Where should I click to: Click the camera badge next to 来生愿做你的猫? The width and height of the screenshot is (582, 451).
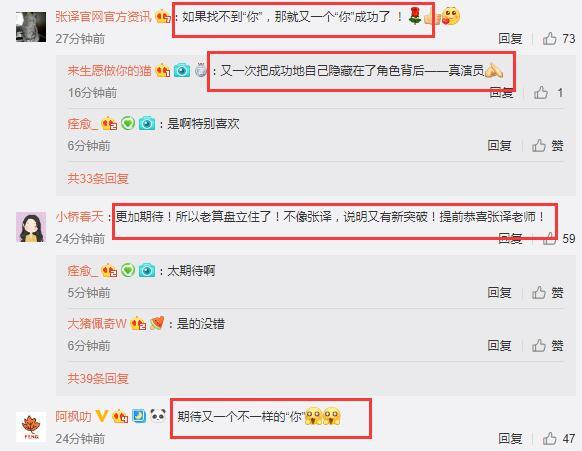tap(182, 70)
